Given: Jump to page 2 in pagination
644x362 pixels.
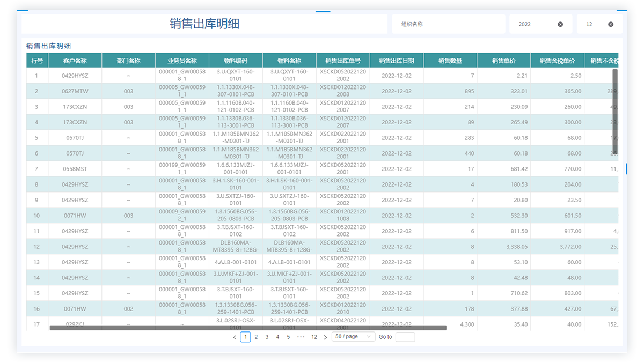Looking at the screenshot, I should [256, 337].
